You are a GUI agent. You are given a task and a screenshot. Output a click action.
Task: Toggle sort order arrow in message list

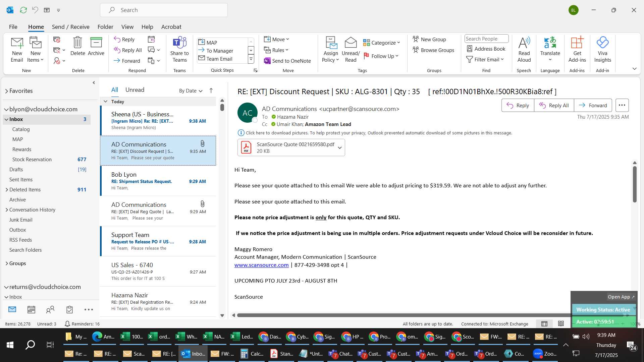coord(211,90)
